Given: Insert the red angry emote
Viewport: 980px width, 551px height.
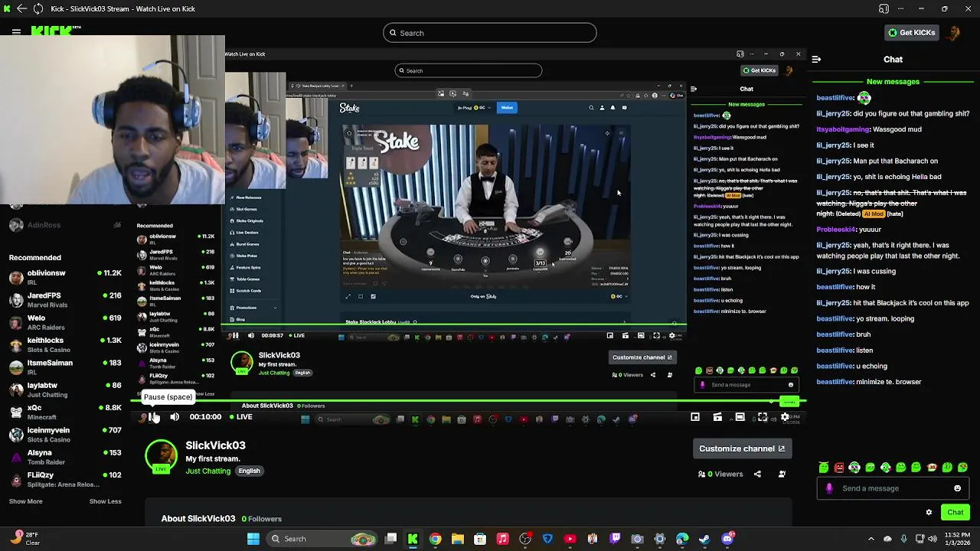Looking at the screenshot, I should [839, 468].
